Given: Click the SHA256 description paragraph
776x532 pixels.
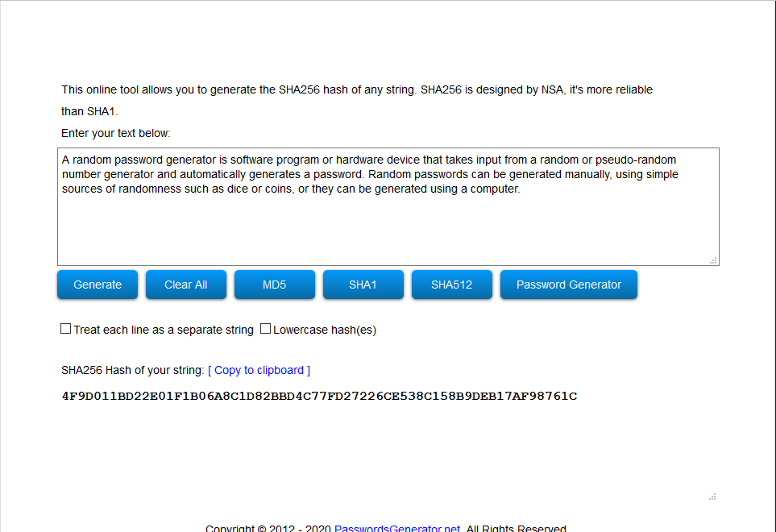Looking at the screenshot, I should click(357, 101).
